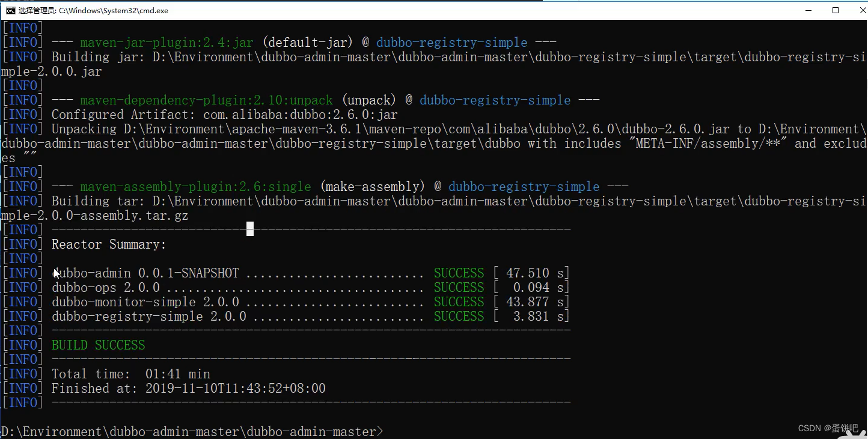868x439 pixels.
Task: Click 'dubbo-registry-simple' in maven-assembly-plugin line
Action: (524, 187)
